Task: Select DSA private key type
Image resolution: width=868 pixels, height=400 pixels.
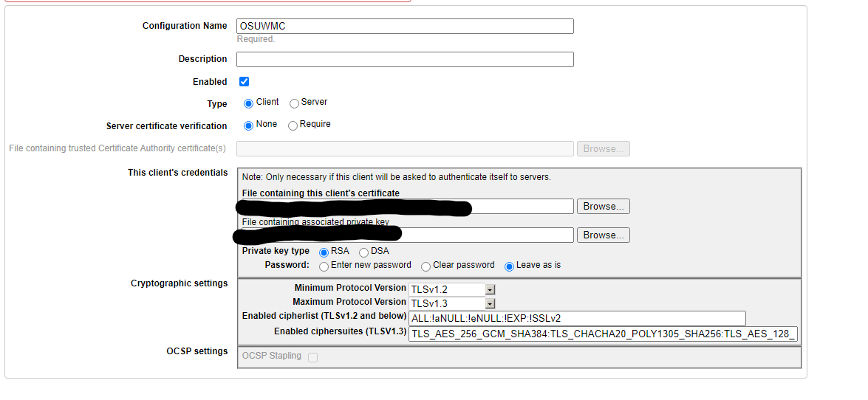Action: click(x=363, y=252)
